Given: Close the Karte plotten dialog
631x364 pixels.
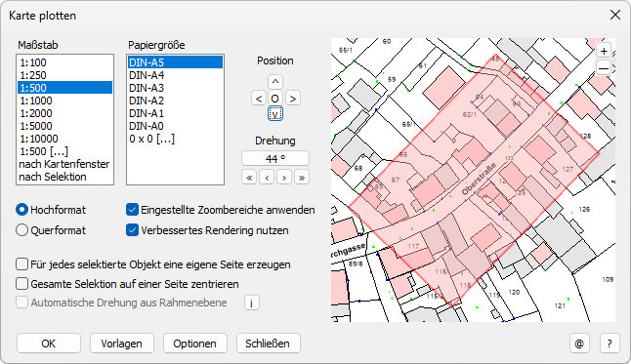Looking at the screenshot, I should click(615, 16).
